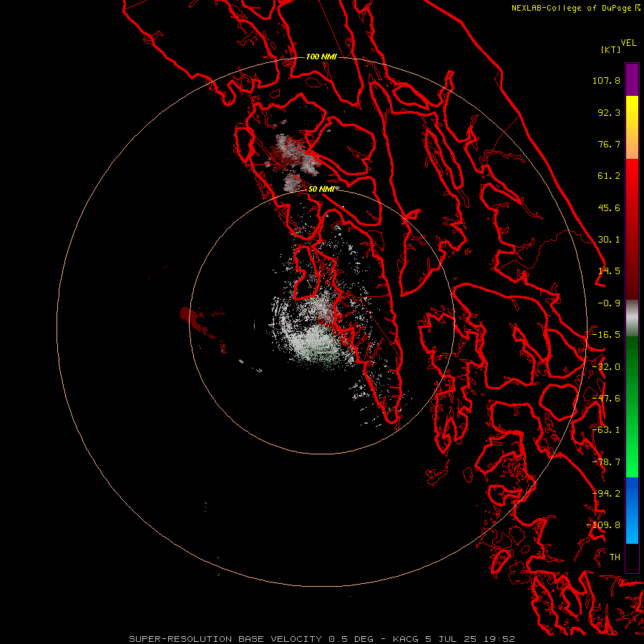Click the 50 NMI range ring label

coord(321,189)
